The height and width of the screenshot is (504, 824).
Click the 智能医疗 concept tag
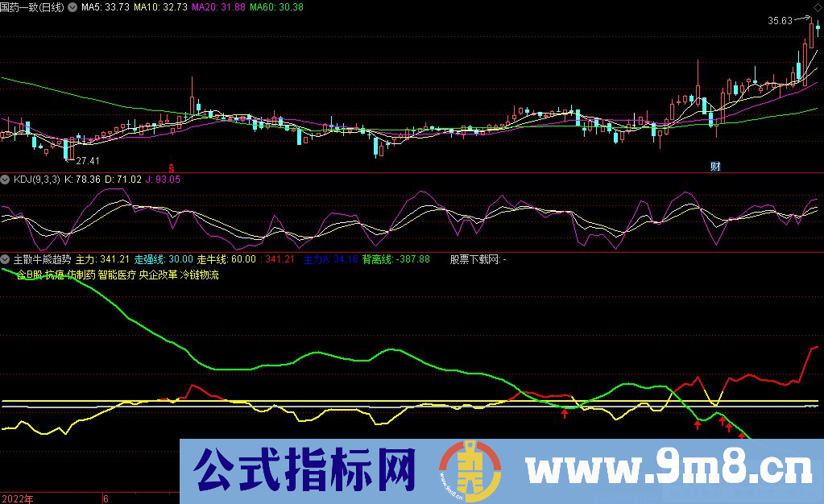pos(117,275)
